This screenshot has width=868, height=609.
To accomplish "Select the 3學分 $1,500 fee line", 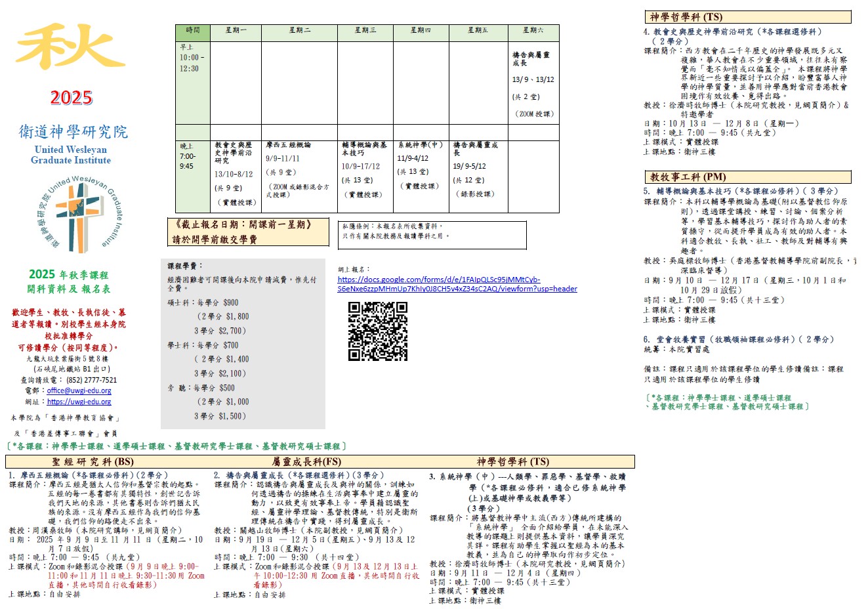I will (x=220, y=416).
